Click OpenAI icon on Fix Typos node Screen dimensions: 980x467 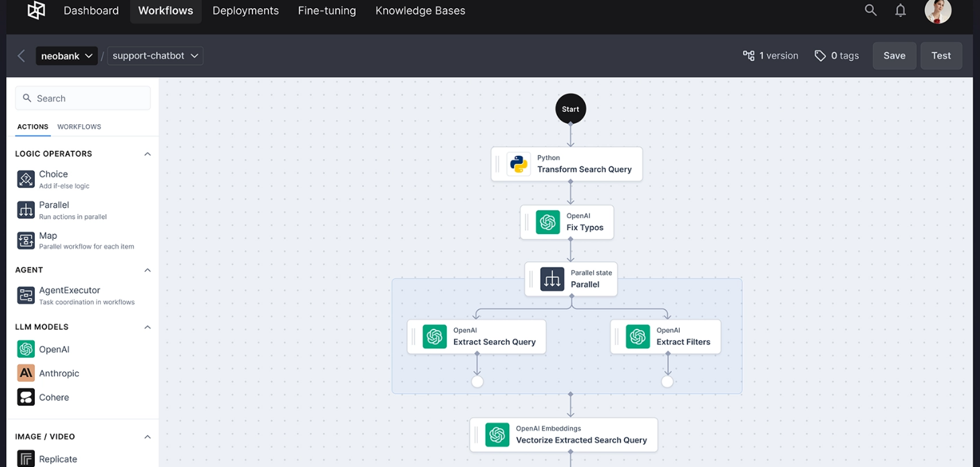(548, 222)
